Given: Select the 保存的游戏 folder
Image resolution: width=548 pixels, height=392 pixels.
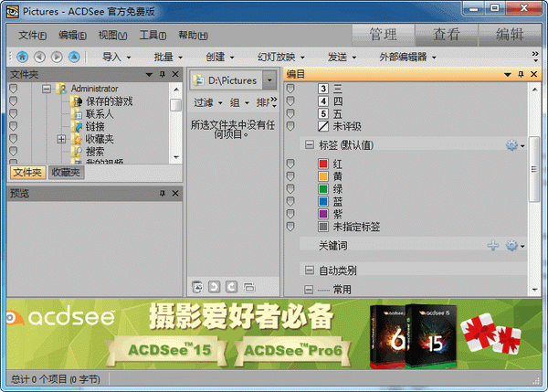Looking at the screenshot, I should [101, 101].
